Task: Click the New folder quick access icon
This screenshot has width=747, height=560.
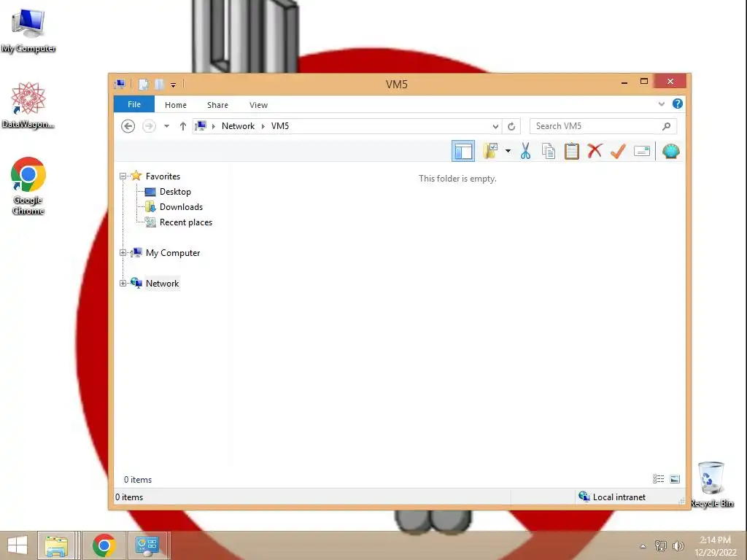Action: pyautogui.click(x=159, y=85)
